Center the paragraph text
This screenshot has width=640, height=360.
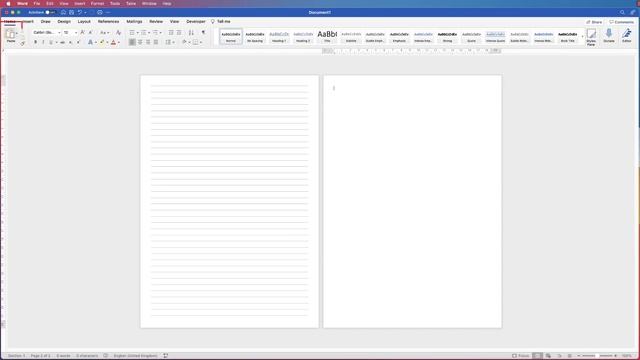coord(140,42)
